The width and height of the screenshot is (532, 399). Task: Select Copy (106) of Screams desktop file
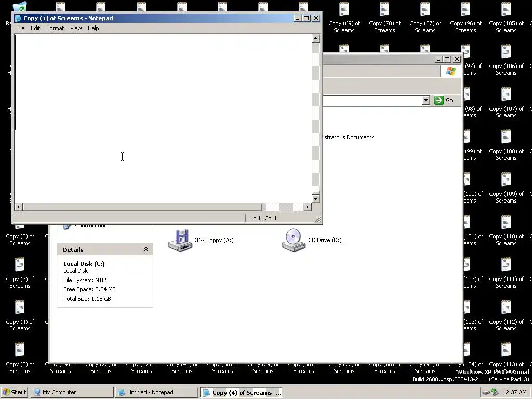coord(506,60)
